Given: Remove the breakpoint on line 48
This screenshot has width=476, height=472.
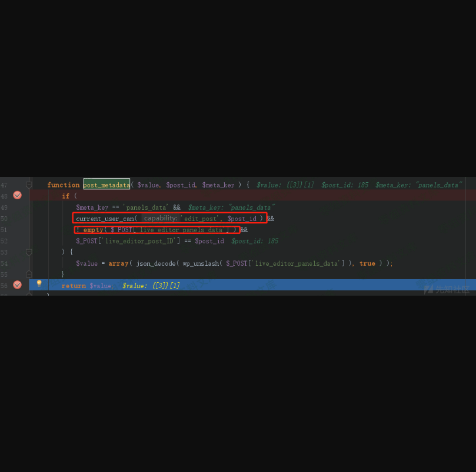Looking at the screenshot, I should coord(17,195).
